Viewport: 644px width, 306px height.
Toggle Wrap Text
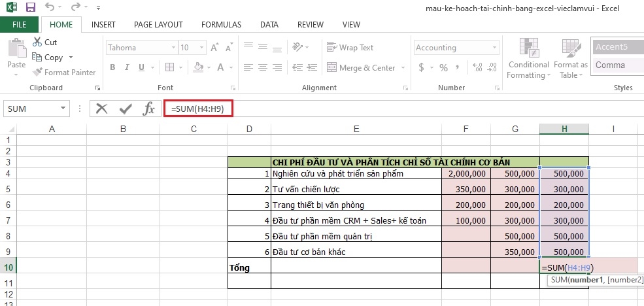(350, 47)
